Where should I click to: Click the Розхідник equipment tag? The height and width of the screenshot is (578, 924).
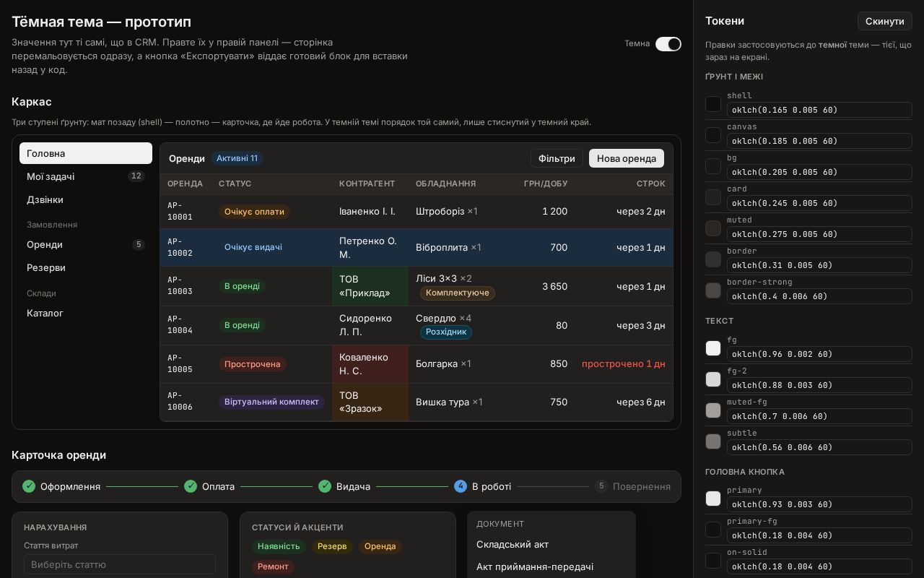[446, 332]
